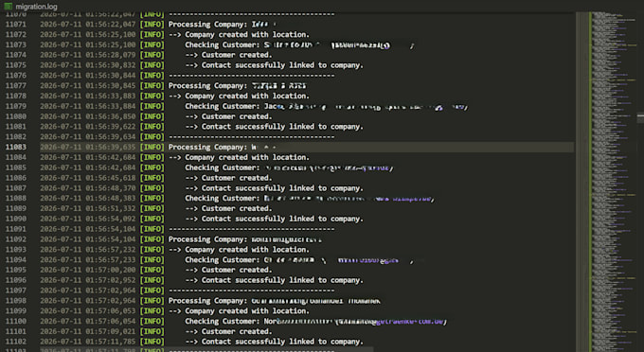Click "Company created with location." on line 11099
This screenshot has width=644, height=352.
(x=247, y=311)
